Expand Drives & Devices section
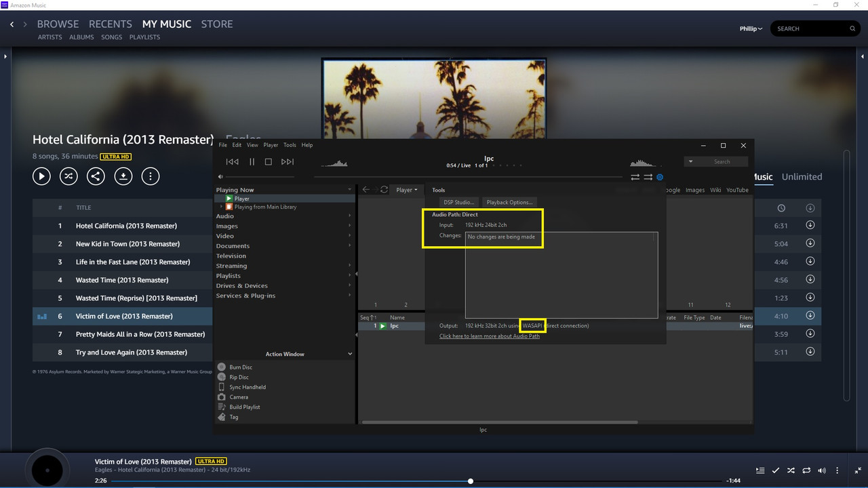Screen dimensions: 868x488 coord(350,285)
